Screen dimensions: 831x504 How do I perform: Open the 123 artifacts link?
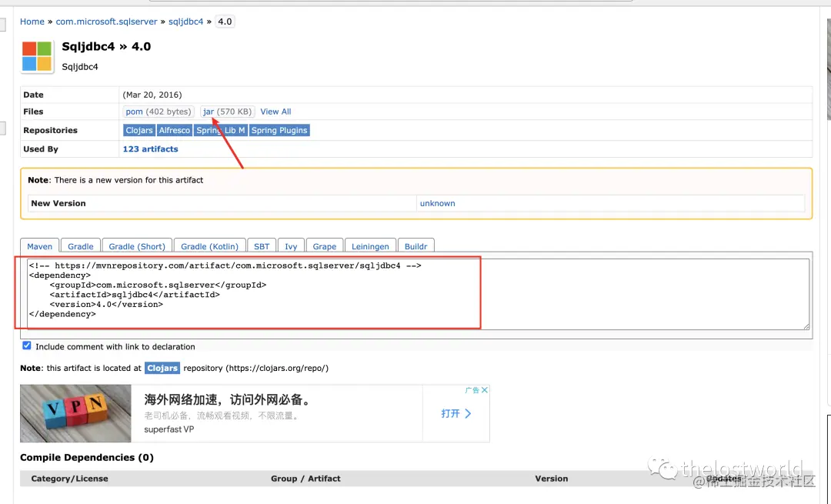point(151,149)
